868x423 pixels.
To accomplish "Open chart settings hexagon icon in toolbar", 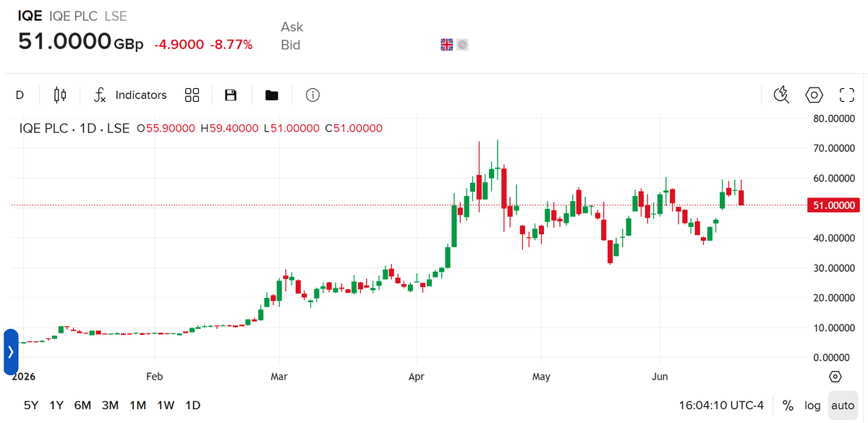I will point(814,95).
